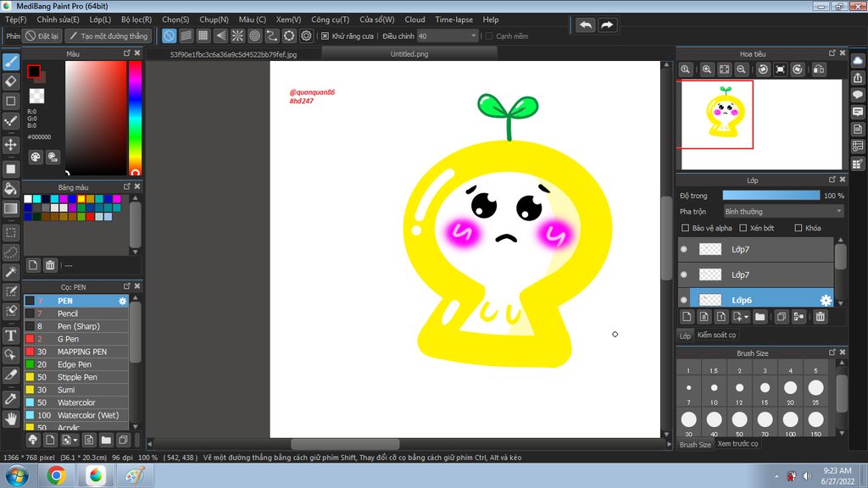
Task: Zoom out in the navigator panel
Action: (741, 69)
